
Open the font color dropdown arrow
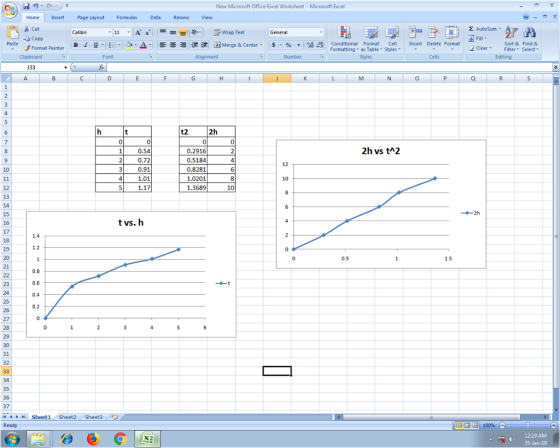pyautogui.click(x=150, y=45)
